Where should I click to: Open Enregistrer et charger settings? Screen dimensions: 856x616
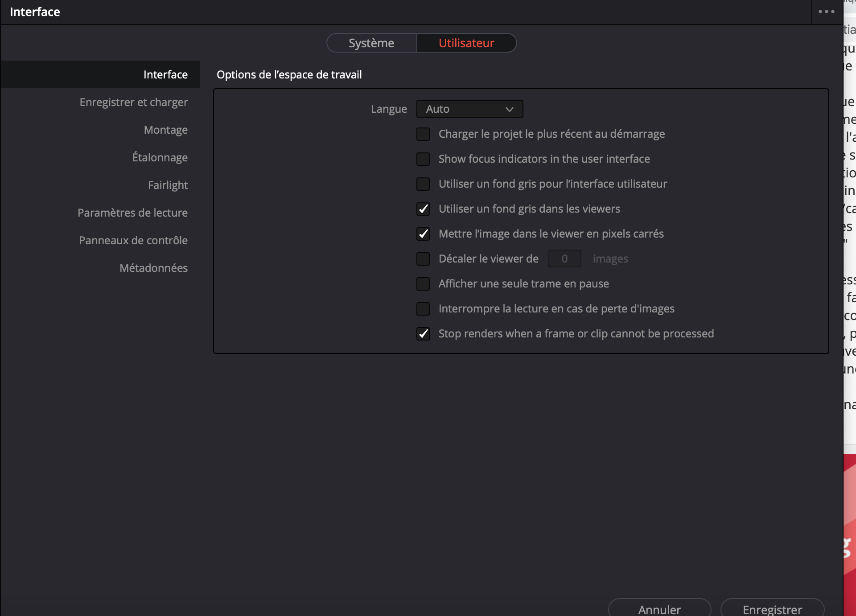pyautogui.click(x=134, y=103)
